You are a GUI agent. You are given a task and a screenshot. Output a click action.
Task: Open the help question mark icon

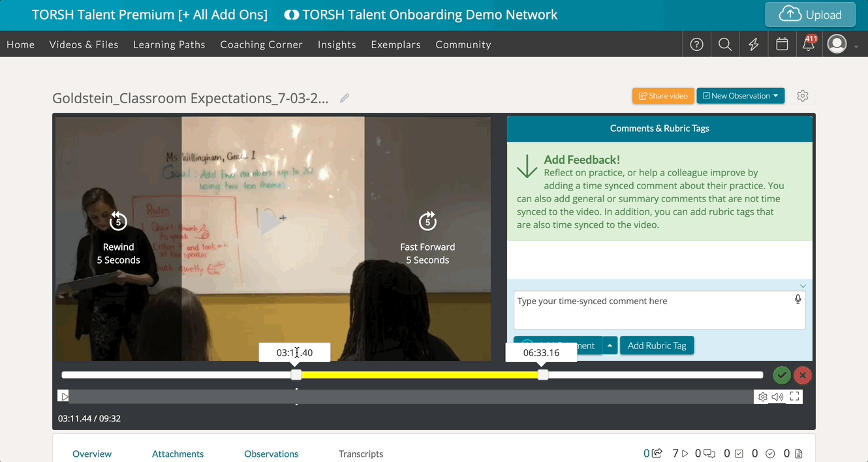tap(696, 44)
